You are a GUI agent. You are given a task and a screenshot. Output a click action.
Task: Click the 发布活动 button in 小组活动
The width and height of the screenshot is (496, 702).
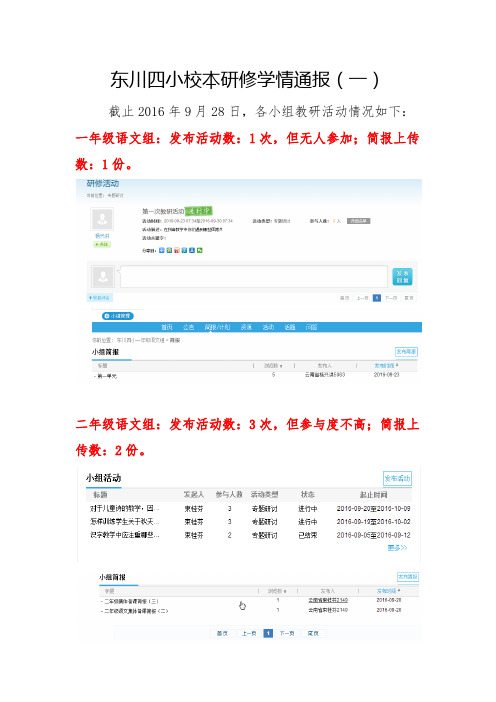click(x=397, y=479)
